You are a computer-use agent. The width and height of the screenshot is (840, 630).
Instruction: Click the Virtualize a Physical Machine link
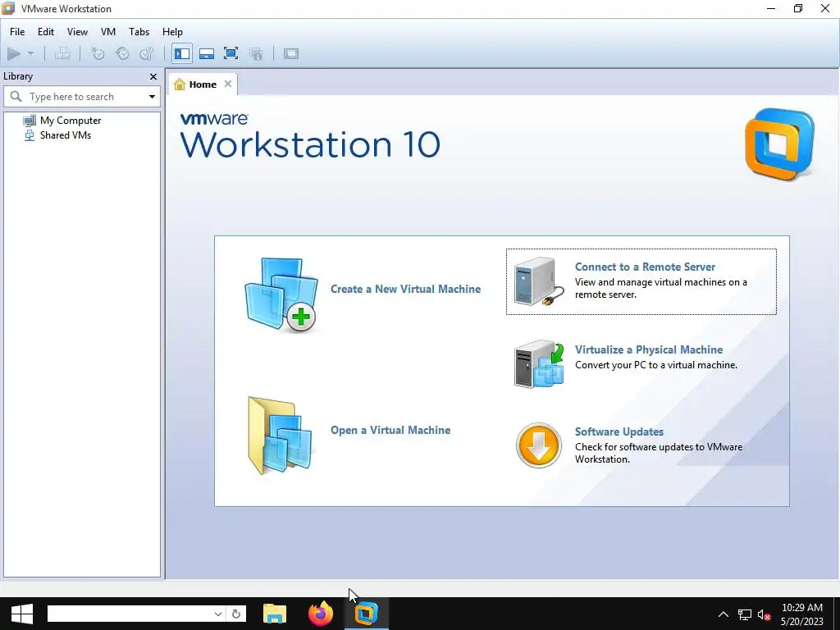click(649, 349)
